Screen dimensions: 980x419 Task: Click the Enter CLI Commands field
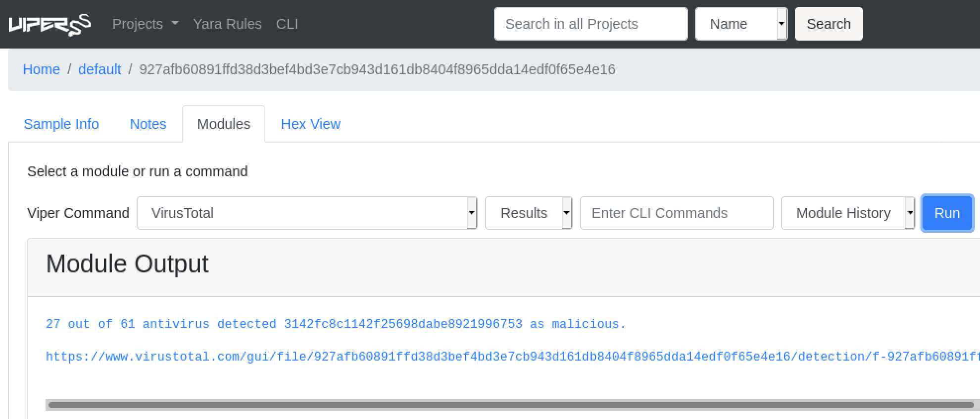point(677,213)
